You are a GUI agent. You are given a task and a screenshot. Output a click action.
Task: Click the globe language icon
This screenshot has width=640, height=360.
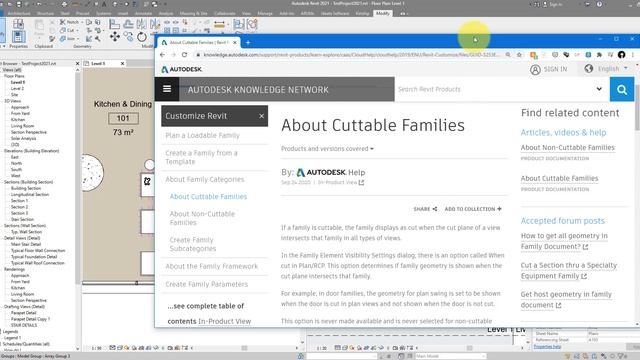[589, 69]
